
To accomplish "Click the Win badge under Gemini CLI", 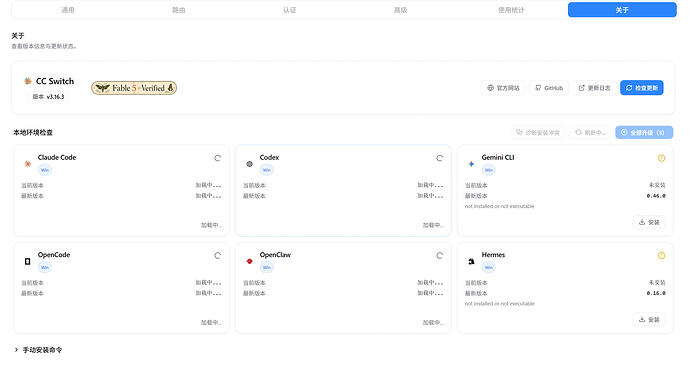I will pyautogui.click(x=488, y=170).
